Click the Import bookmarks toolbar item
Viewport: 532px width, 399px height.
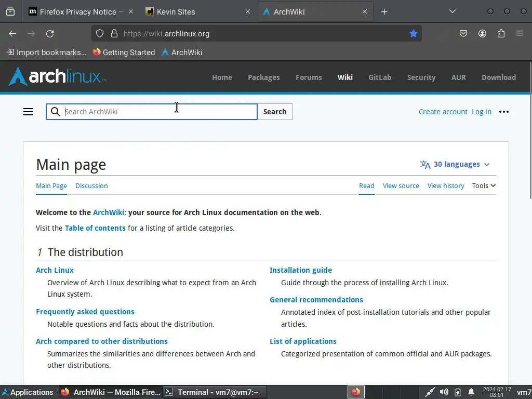pos(46,52)
